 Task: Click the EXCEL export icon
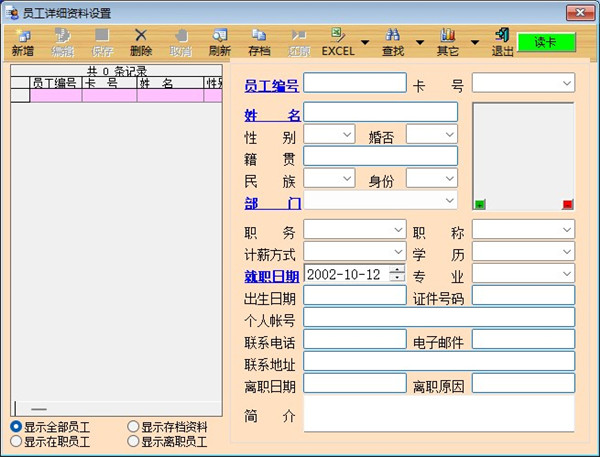(338, 35)
